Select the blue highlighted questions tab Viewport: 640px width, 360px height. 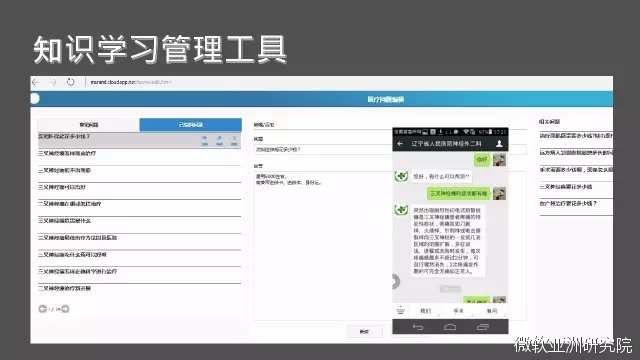(191, 125)
